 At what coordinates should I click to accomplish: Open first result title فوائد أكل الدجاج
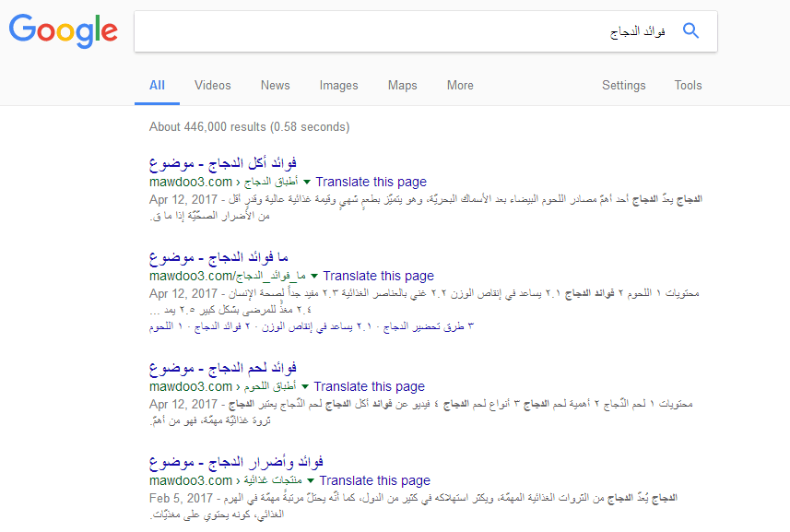[x=223, y=163]
